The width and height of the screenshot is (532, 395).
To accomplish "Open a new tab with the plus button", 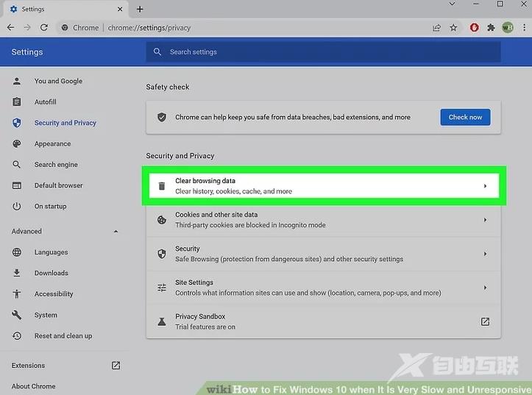I will (x=140, y=9).
